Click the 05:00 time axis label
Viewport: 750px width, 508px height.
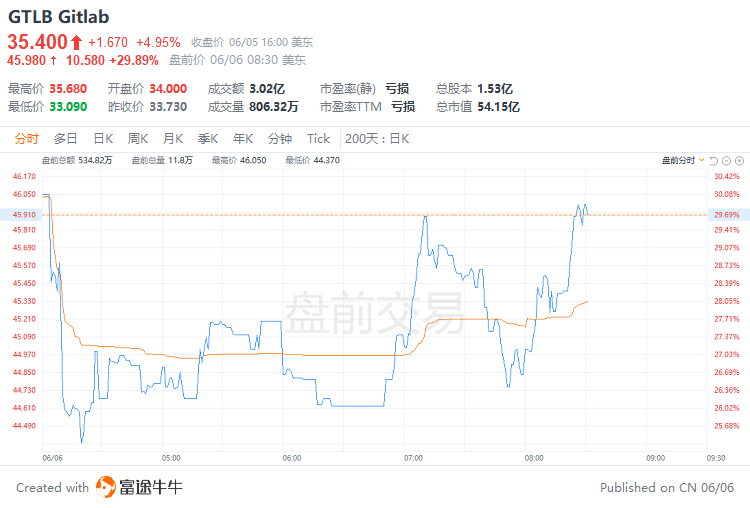[x=171, y=458]
